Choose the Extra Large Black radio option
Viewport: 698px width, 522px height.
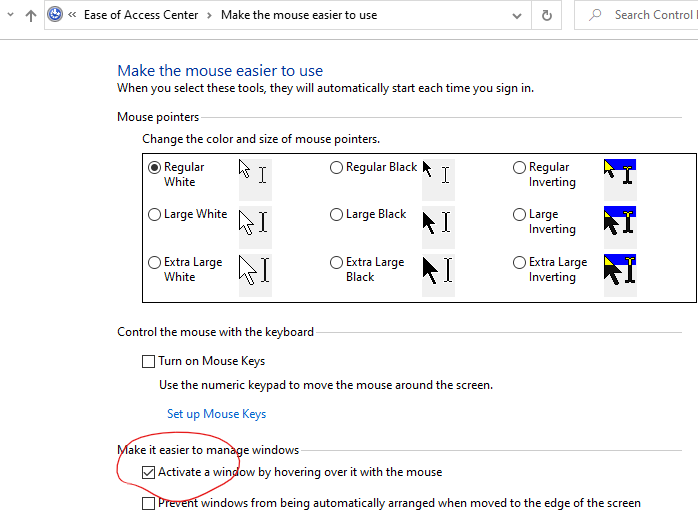pyautogui.click(x=336, y=262)
